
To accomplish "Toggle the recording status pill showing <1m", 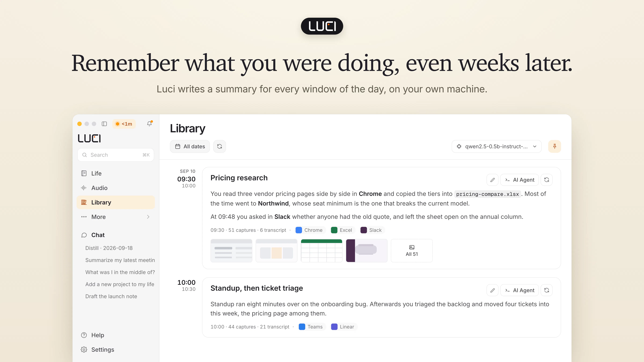I will pyautogui.click(x=124, y=124).
